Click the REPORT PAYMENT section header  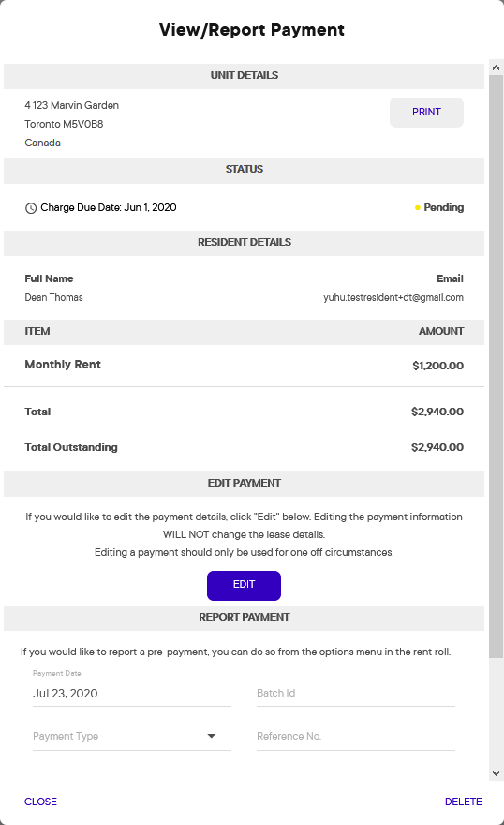(x=244, y=618)
